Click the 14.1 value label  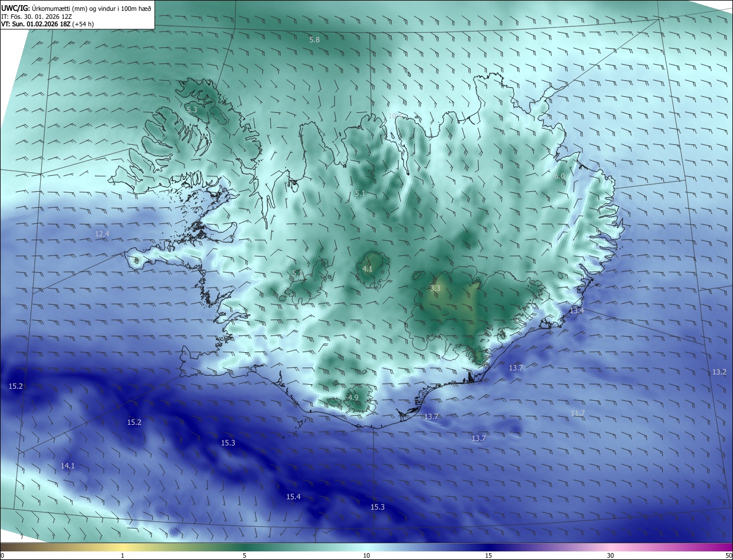coord(68,466)
